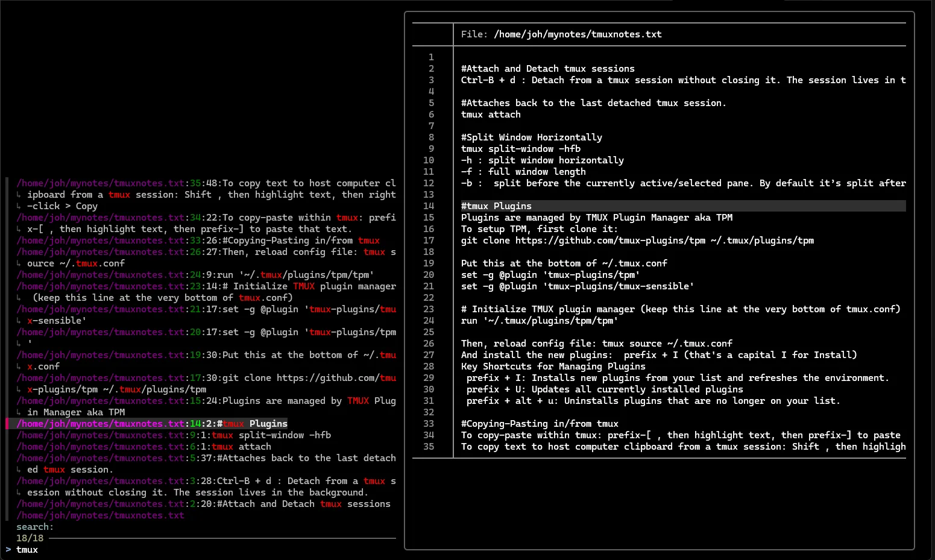
Task: Select result tmuxnotes.txt:21:17 set -g @plugin tmux-sensible
Action: [x=206, y=315]
